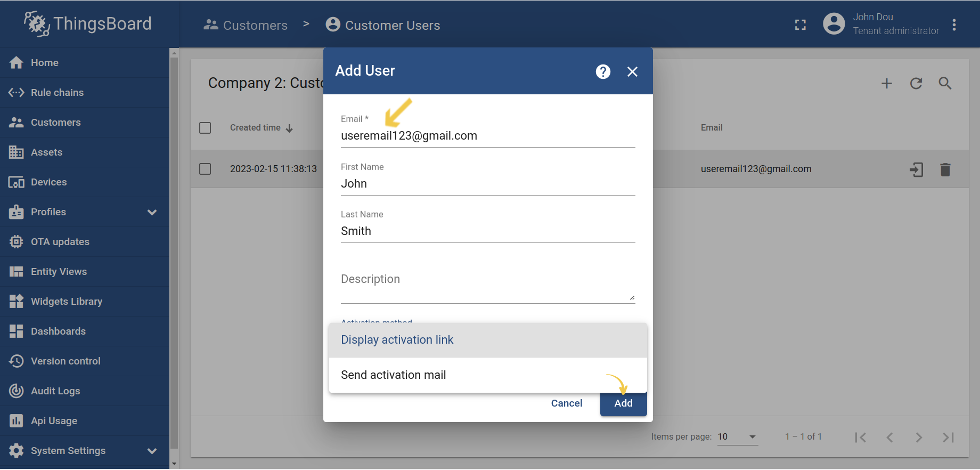Expand the System Settings sidebar section

pos(152,451)
